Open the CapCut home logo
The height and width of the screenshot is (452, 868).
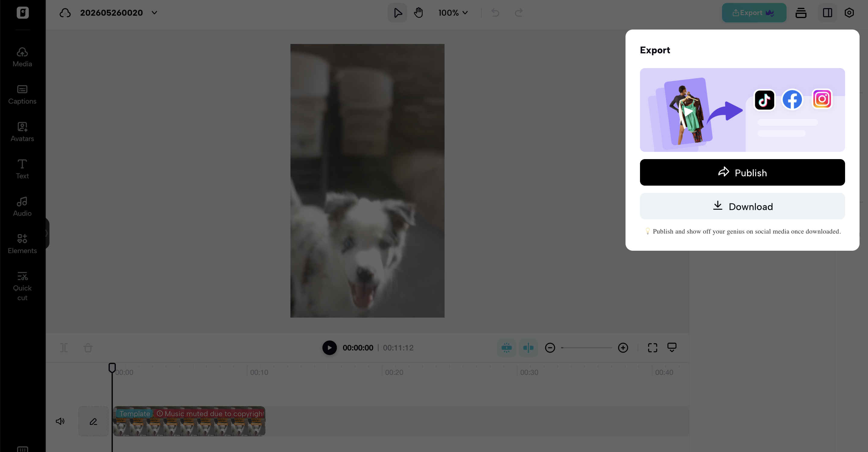[x=23, y=12]
